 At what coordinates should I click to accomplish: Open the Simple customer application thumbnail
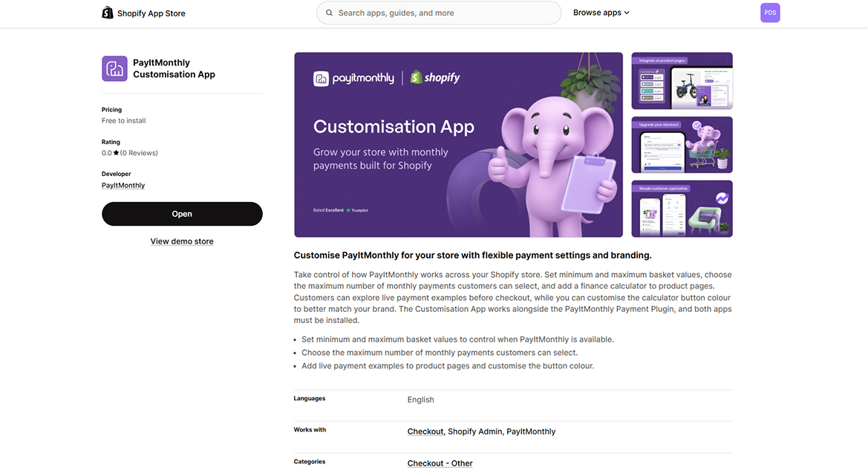tap(682, 209)
